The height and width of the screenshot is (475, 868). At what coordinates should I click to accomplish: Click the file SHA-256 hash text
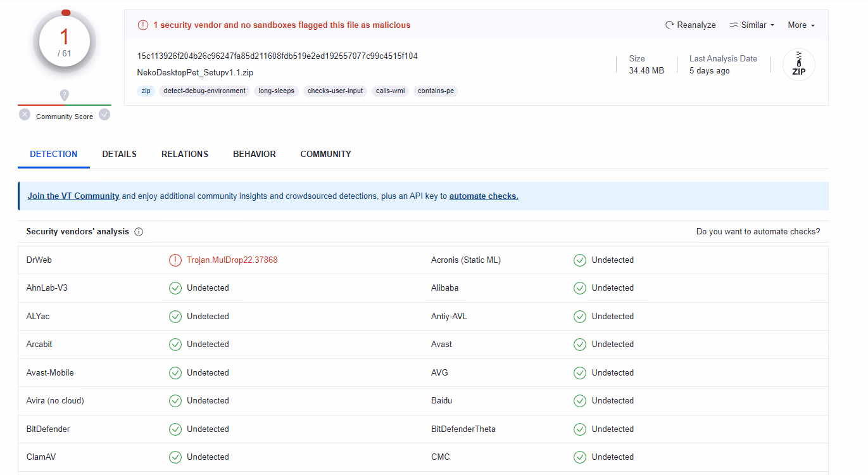277,56
